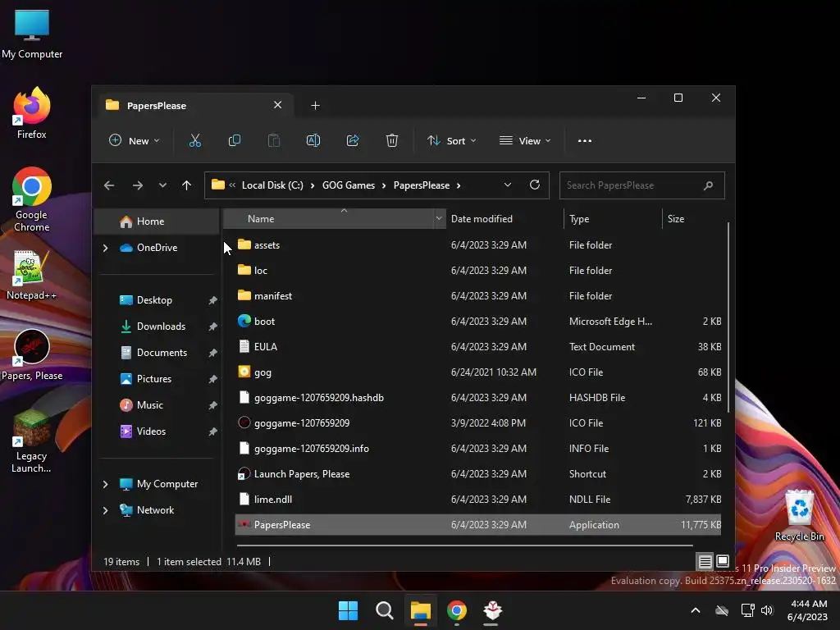
Task: Click Chrome icon in taskbar
Action: [x=456, y=610]
